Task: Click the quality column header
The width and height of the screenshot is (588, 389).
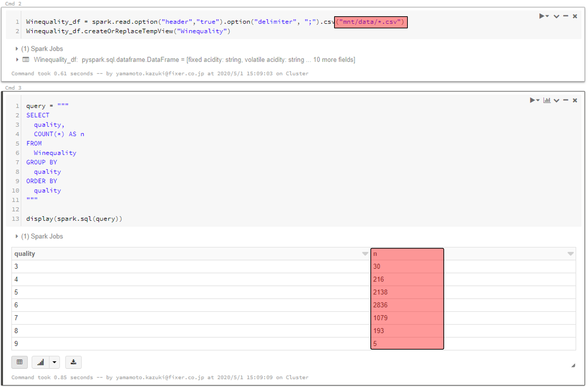Action: coord(25,254)
